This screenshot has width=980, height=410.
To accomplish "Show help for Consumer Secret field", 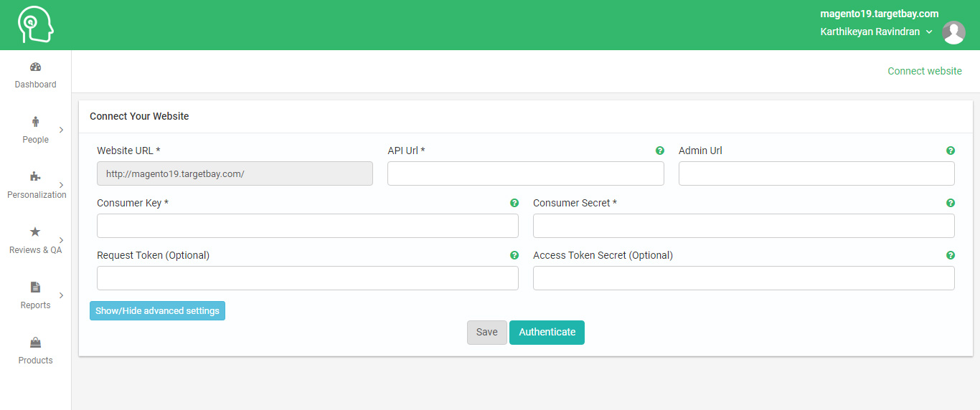I will click(951, 203).
